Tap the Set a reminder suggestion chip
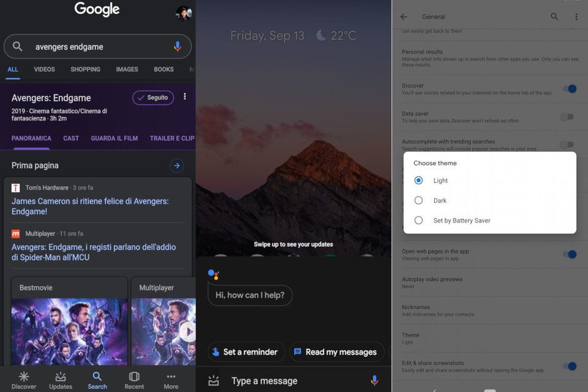The height and width of the screenshot is (392, 588). (x=246, y=352)
